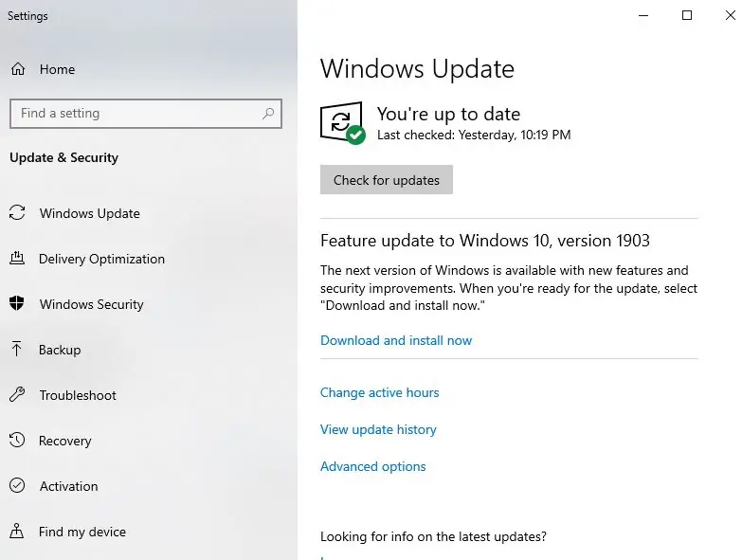This screenshot has height=560, width=742.
Task: Click the Windows Security shield icon
Action: tap(17, 303)
